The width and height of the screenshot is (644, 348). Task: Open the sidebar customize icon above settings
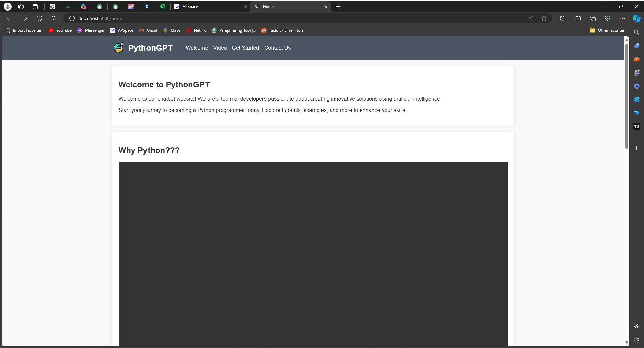pos(637,325)
